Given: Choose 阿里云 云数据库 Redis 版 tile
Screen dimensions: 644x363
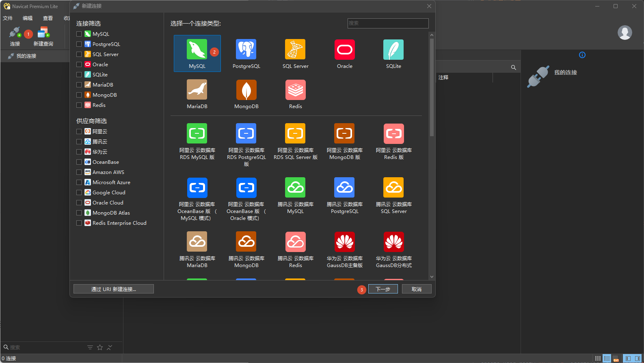Looking at the screenshot, I should 394,142.
